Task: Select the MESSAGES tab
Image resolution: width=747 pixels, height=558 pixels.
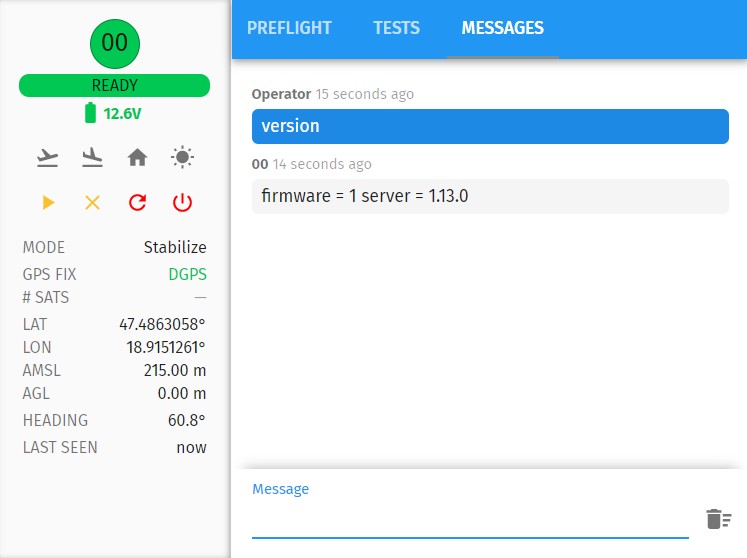Action: 502,28
